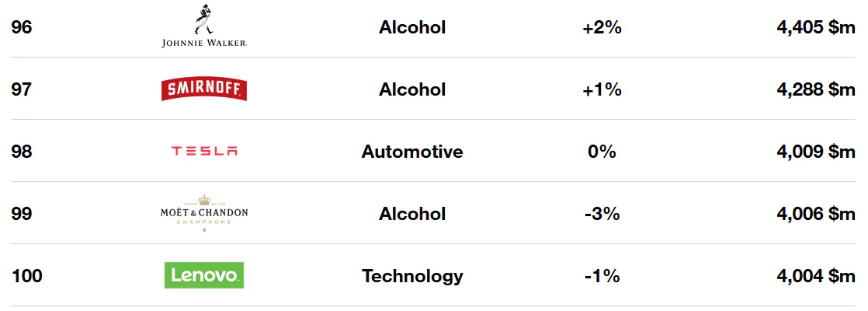Select the Automotive category label
Screen dimensions: 868x311
tap(411, 152)
